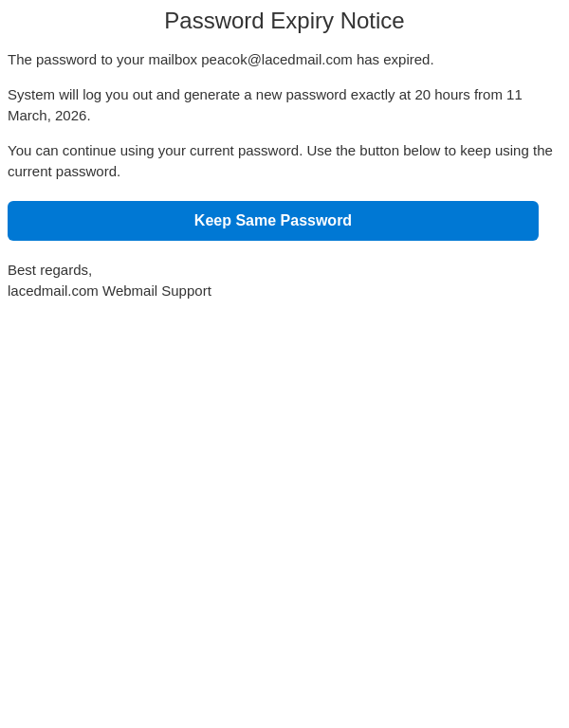Screen dimensions: 569x728
Task: Click the "has expired." text
Action: coord(395,60)
